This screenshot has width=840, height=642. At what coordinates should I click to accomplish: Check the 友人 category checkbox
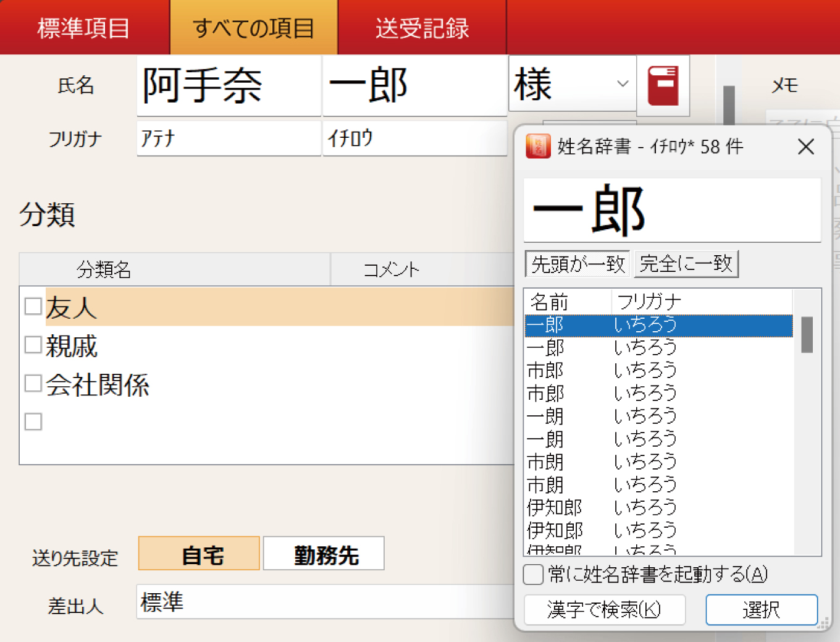point(33,306)
